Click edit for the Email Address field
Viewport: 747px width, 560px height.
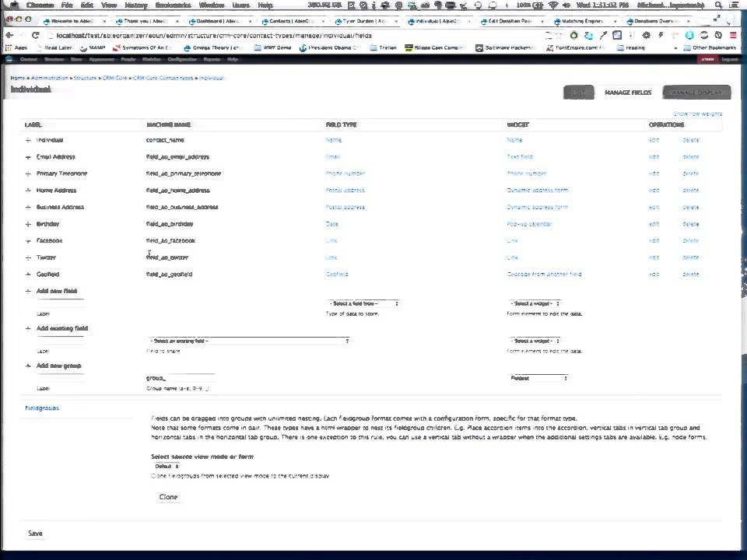tap(654, 156)
